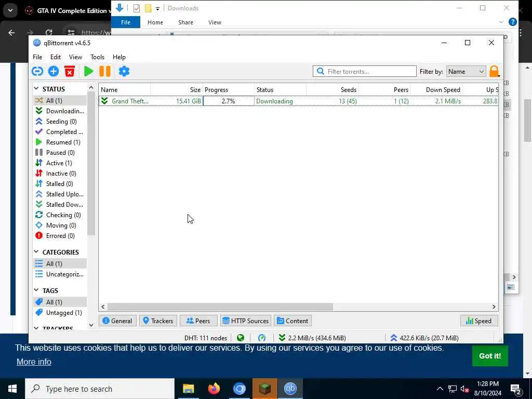The image size is (532, 399).
Task: Click global upload speed in status bar
Action: (x=424, y=338)
